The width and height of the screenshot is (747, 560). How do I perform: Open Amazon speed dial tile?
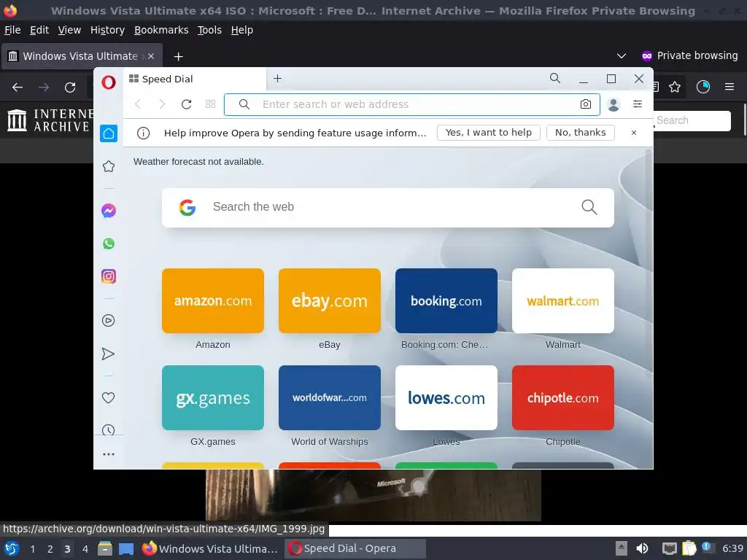(213, 300)
